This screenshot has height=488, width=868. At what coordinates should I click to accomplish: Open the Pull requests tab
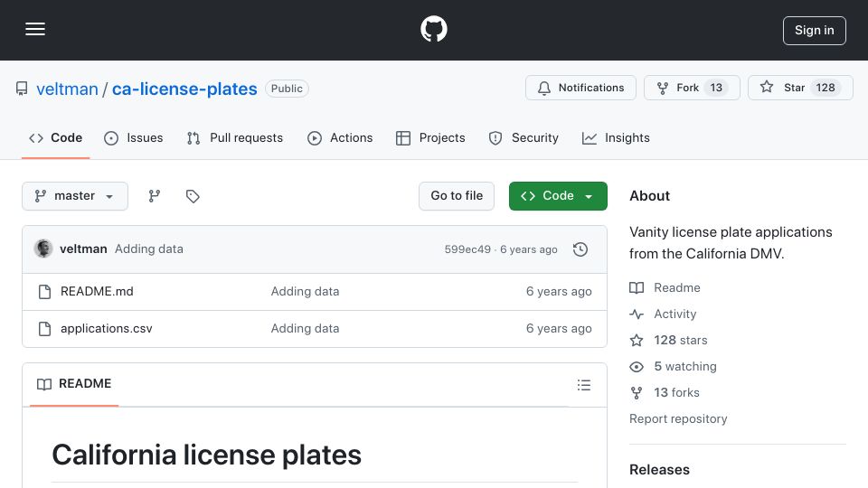[x=235, y=137]
